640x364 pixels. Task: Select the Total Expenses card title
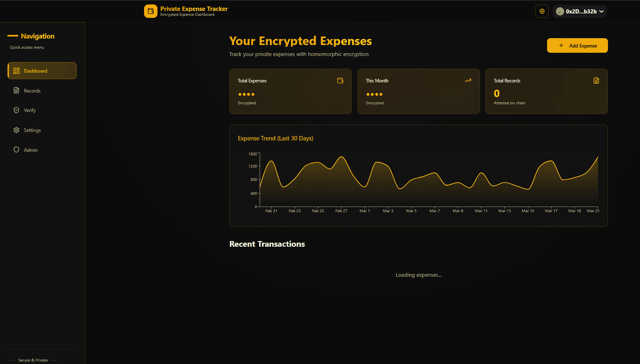pyautogui.click(x=252, y=81)
